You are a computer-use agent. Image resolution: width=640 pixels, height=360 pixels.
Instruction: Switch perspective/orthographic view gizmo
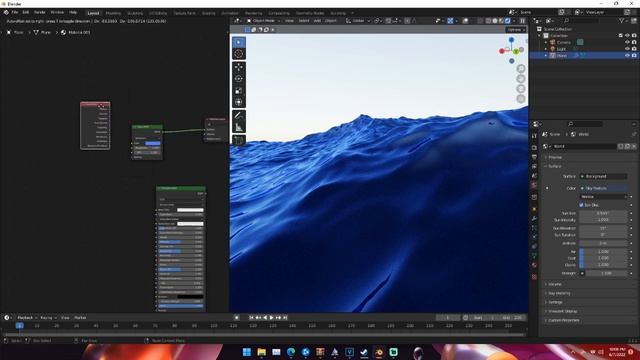click(521, 99)
